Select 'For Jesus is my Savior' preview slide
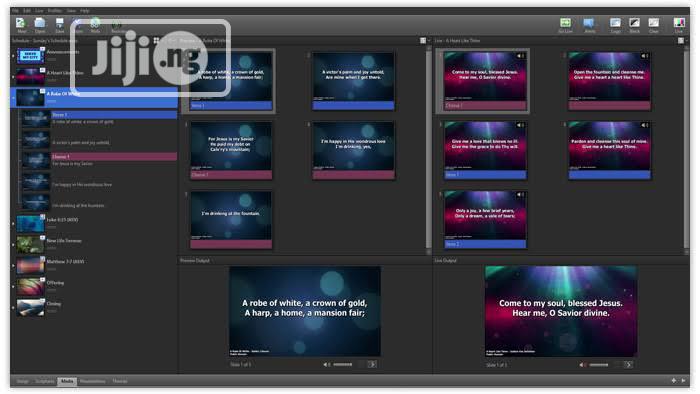700x394 pixels. click(x=231, y=150)
